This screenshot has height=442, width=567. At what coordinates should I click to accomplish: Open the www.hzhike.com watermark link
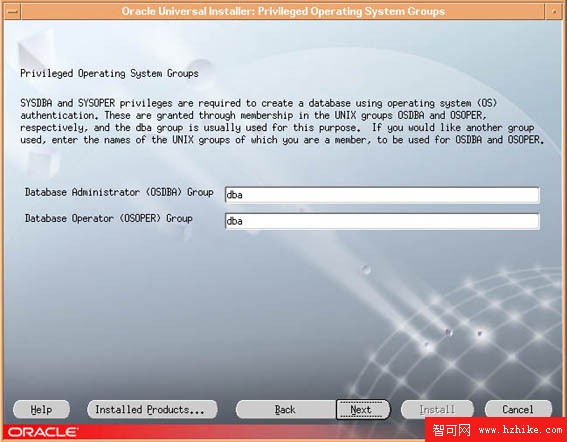click(x=520, y=430)
